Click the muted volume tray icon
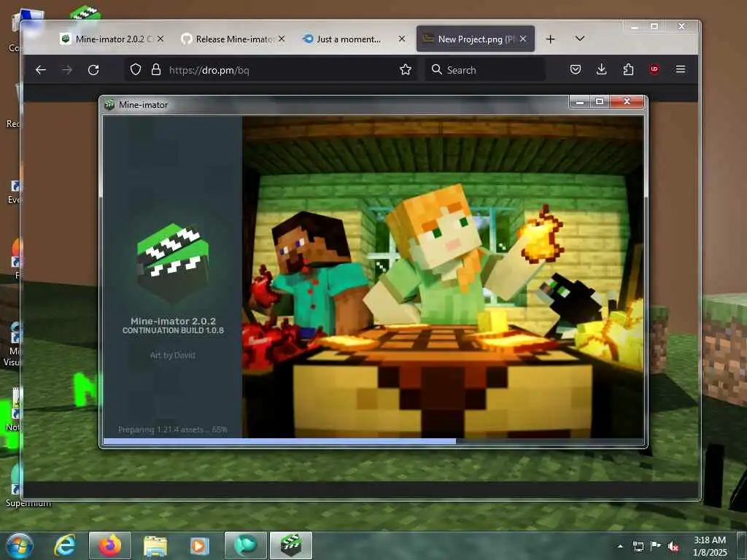The height and width of the screenshot is (560, 747). click(x=673, y=546)
